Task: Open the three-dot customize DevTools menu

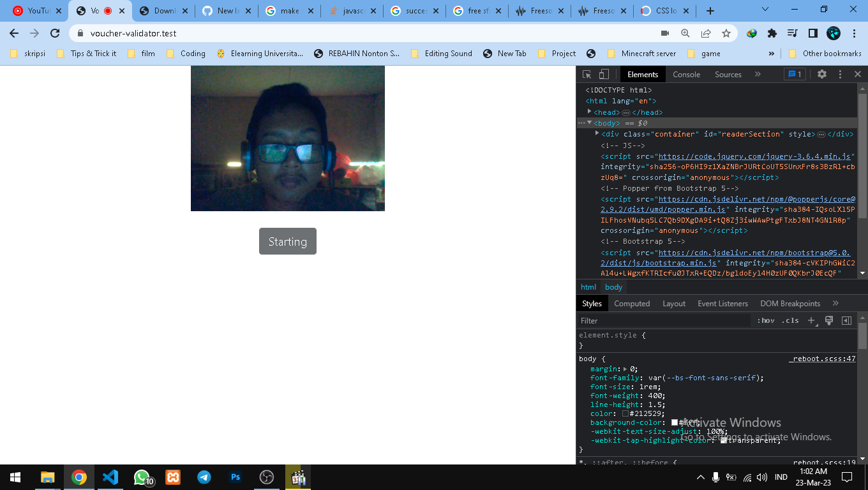Action: coord(839,74)
